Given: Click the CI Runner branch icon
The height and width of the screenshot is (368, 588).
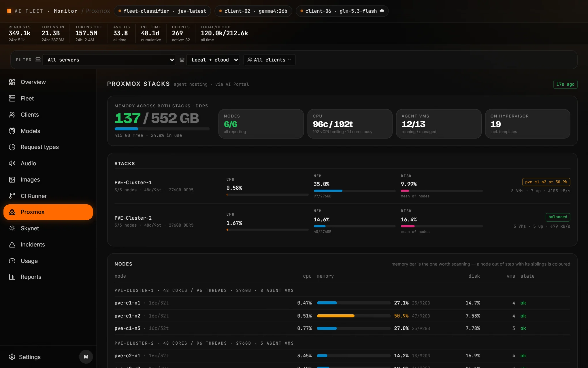Looking at the screenshot, I should (x=12, y=196).
